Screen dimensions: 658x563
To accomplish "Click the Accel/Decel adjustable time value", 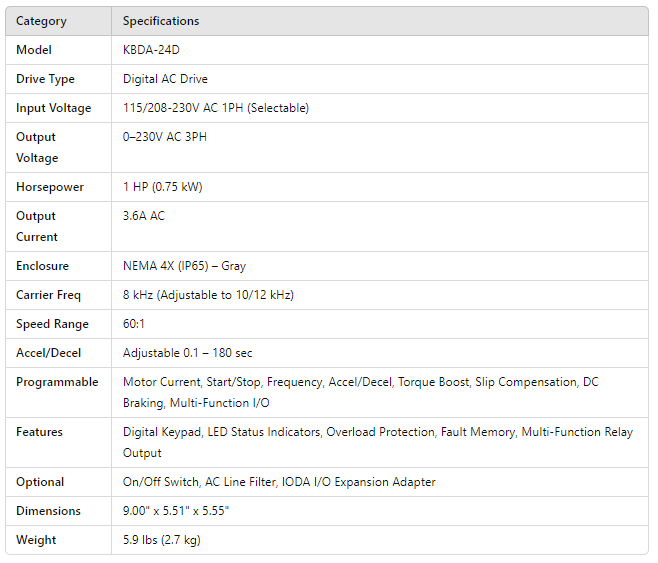I will 187,353.
